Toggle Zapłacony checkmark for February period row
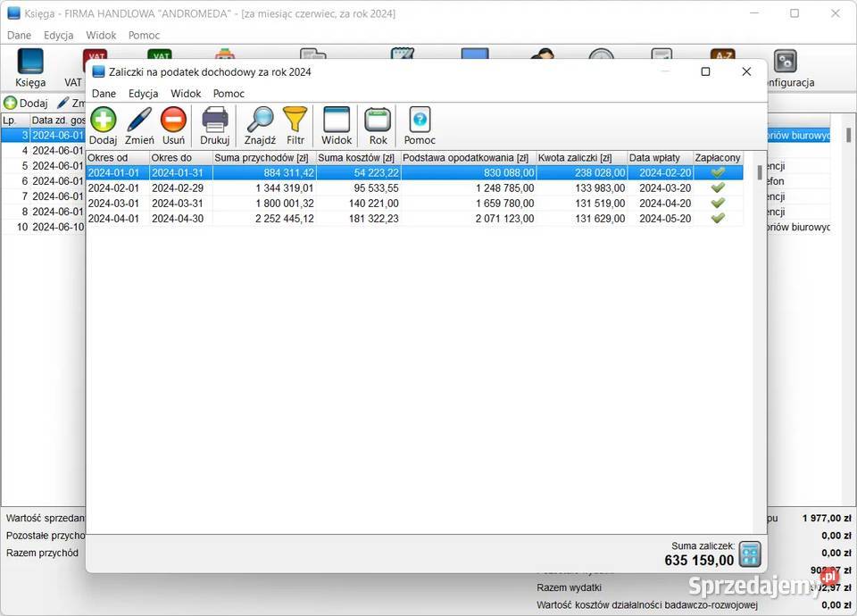 tap(718, 188)
